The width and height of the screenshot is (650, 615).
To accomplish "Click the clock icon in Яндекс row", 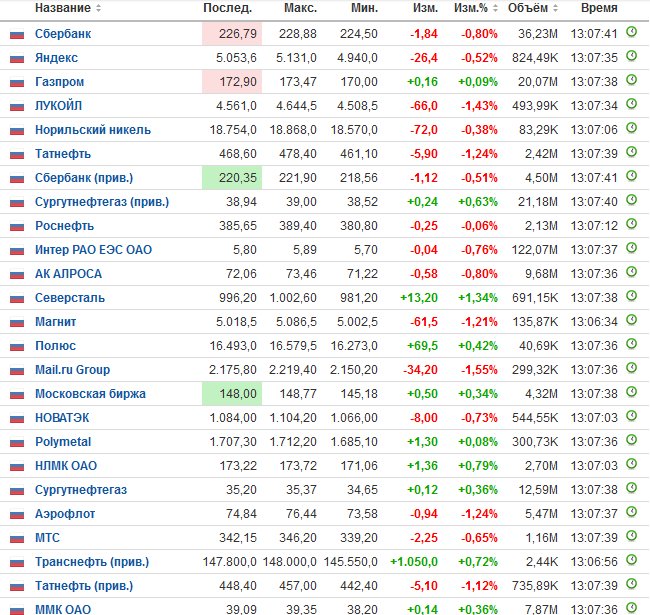I will [x=631, y=56].
